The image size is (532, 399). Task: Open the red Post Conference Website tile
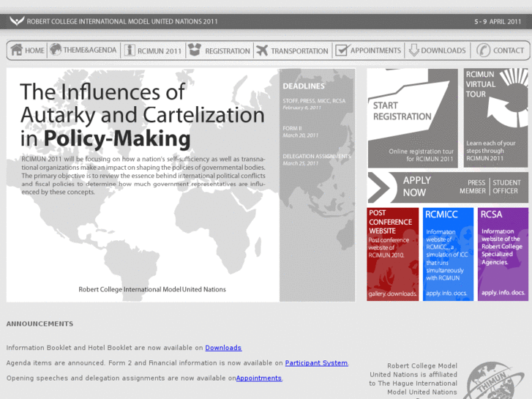[x=392, y=254]
